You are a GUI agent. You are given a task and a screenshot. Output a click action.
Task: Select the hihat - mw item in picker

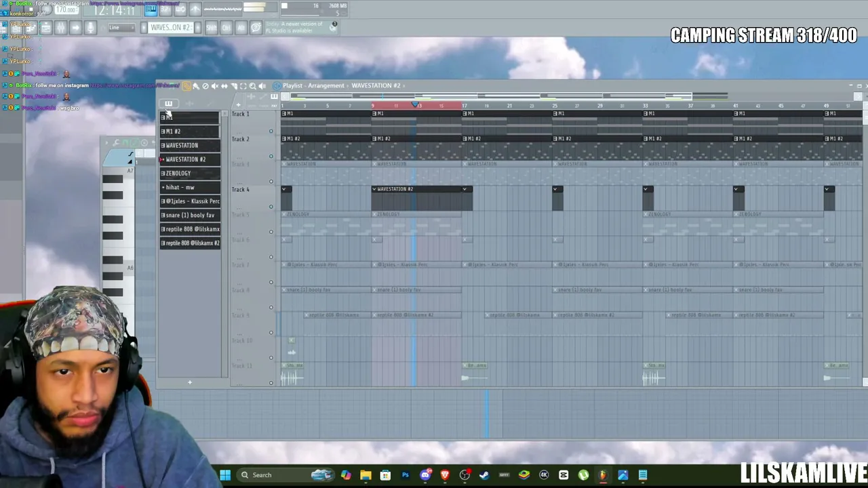190,188
